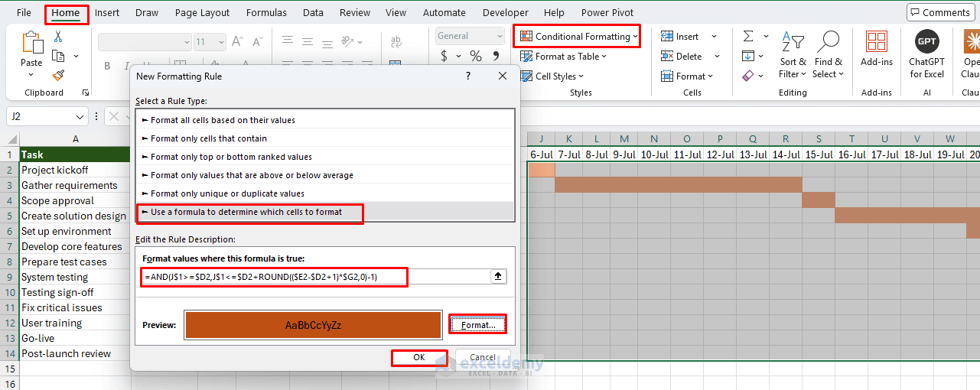
Task: Click the Format... button in dialog
Action: point(477,325)
